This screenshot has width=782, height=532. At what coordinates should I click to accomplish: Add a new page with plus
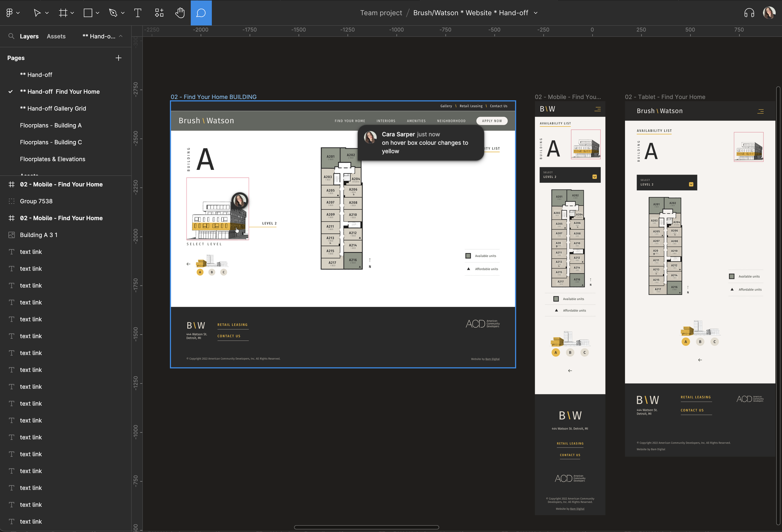(119, 58)
